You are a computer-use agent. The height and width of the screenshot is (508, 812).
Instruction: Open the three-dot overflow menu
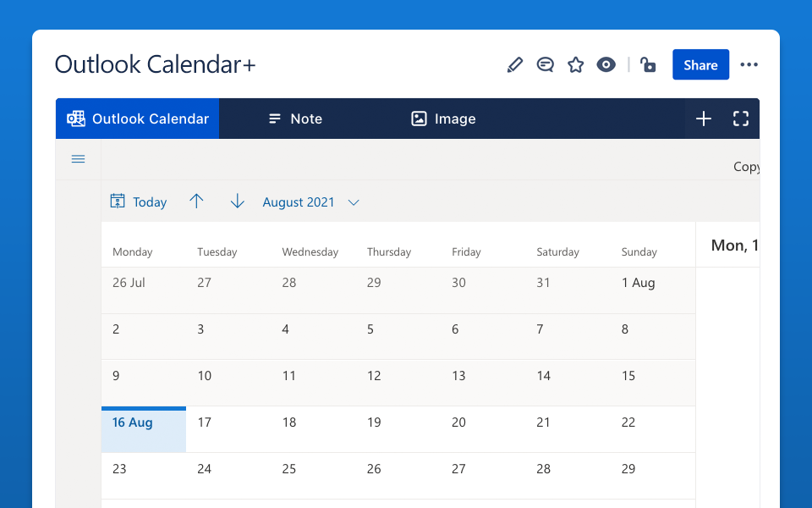[749, 64]
